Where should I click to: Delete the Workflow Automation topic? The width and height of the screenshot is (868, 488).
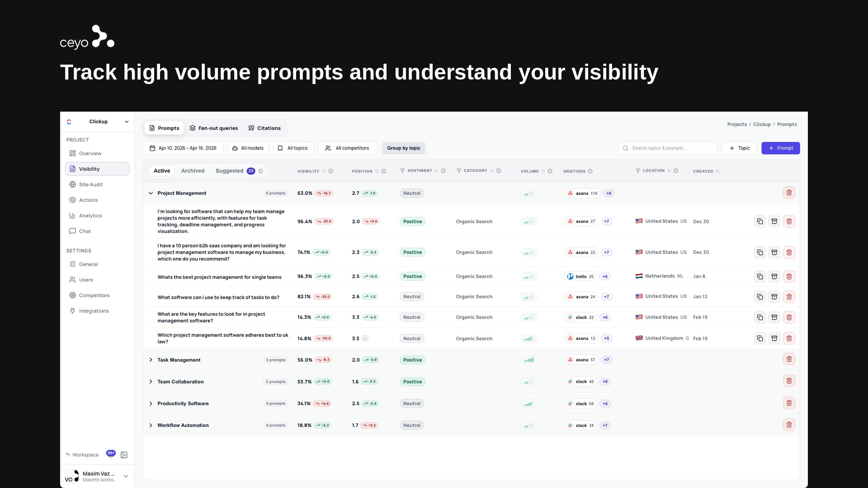(789, 425)
